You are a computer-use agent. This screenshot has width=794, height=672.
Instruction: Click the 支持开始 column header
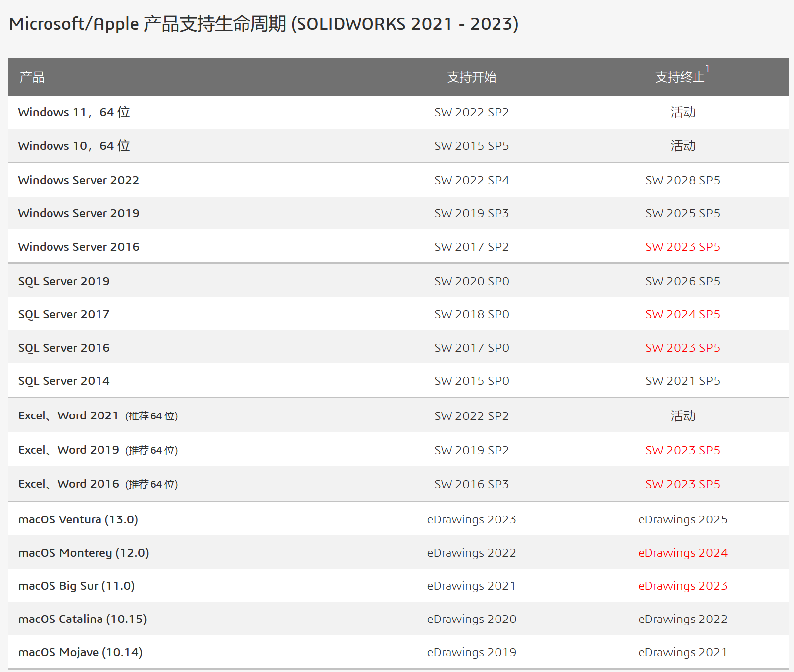point(471,77)
